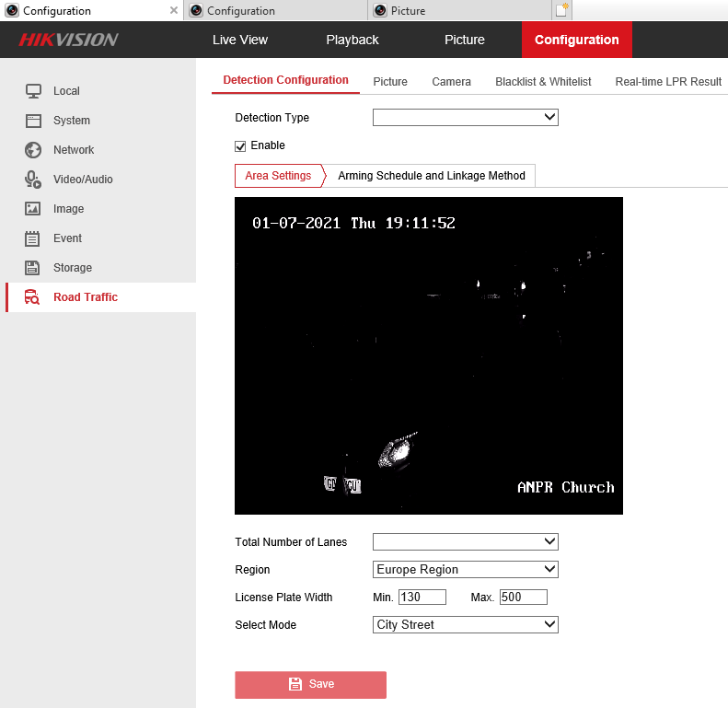This screenshot has height=708, width=728.
Task: Open the City Street mode dropdown
Action: 465,624
